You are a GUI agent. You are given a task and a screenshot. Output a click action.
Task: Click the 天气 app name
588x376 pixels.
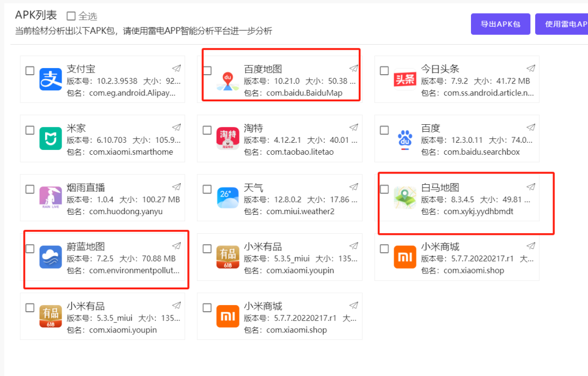click(x=253, y=187)
